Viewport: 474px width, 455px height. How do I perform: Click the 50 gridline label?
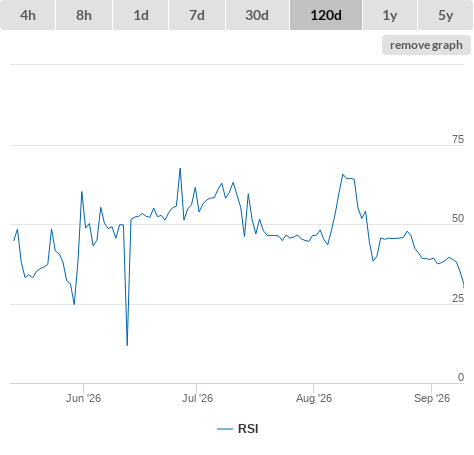tap(458, 218)
